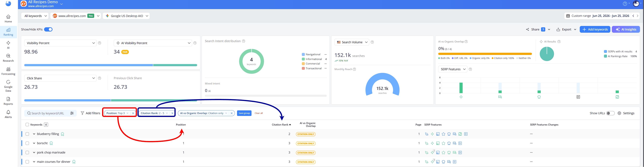644x167 pixels.
Task: Click the help question mark in top bar
Action: tap(625, 4)
